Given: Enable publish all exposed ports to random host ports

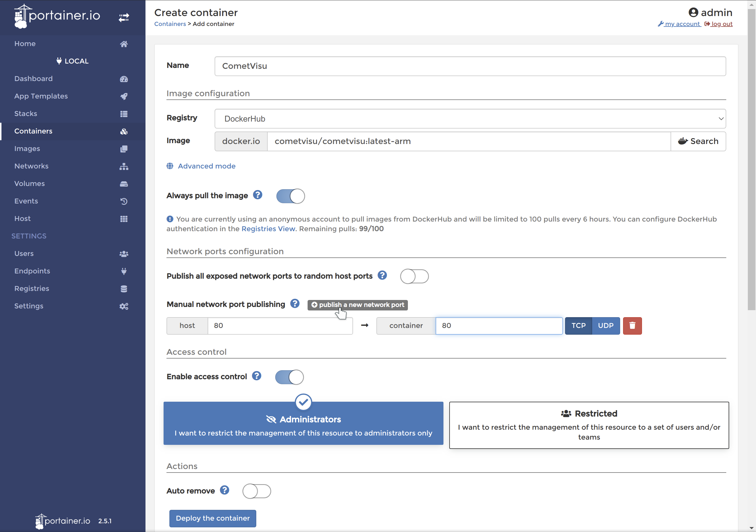Looking at the screenshot, I should coord(414,276).
